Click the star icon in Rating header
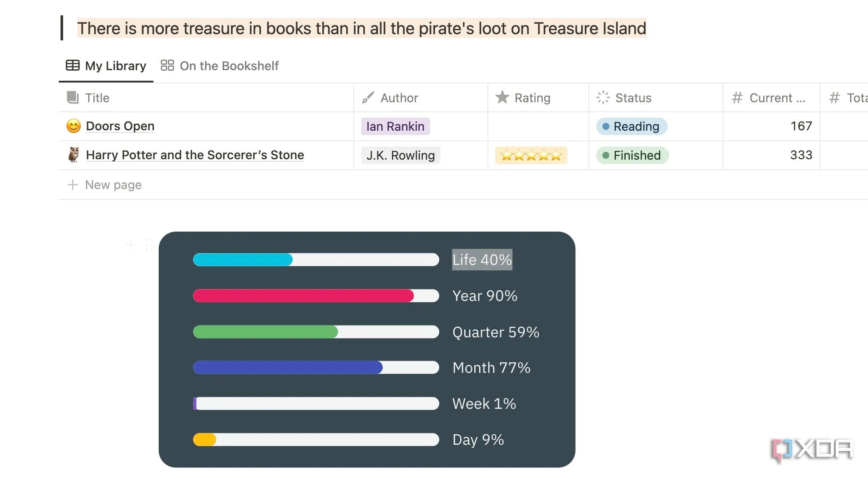868x479 pixels. click(x=502, y=97)
